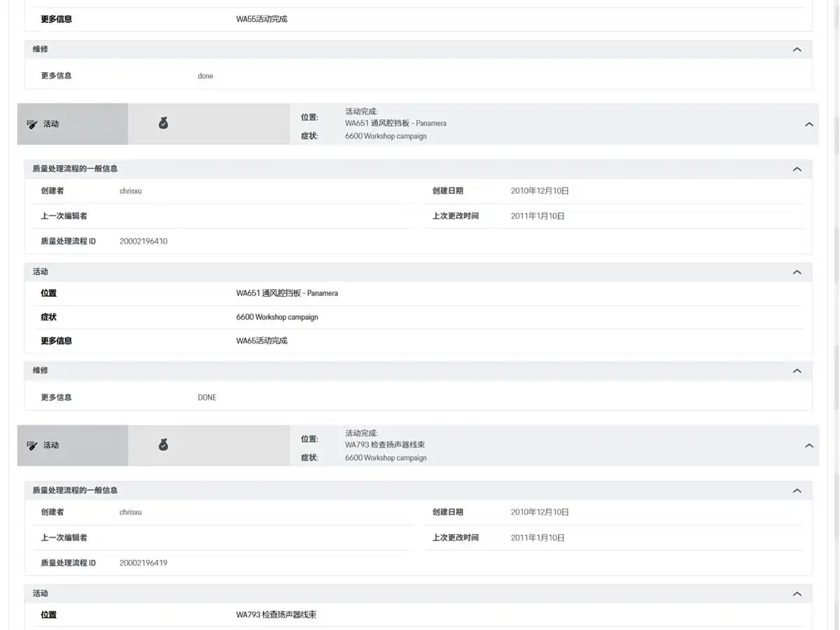840x630 pixels.
Task: Click 上次更改时间 2011年1月10日 for WA651 process
Action: 538,216
